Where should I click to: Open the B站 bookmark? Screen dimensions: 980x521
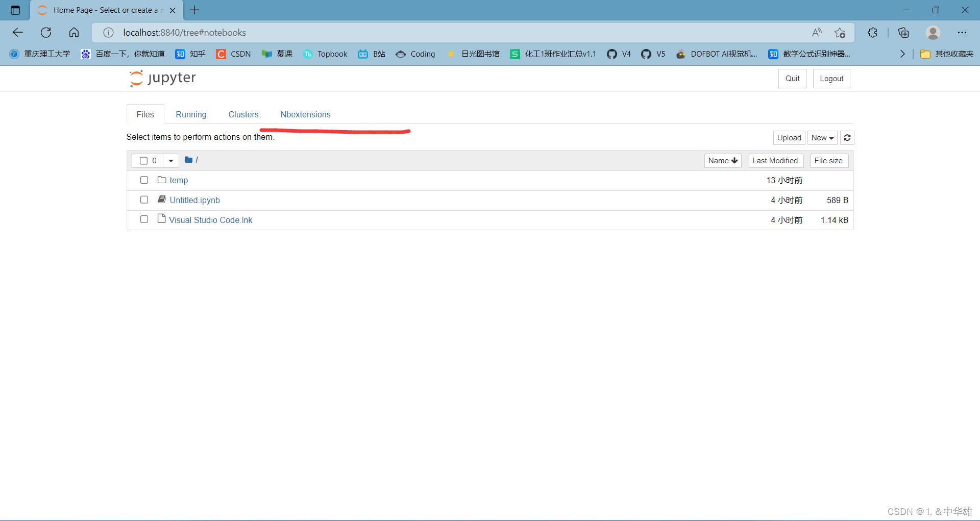pos(372,54)
